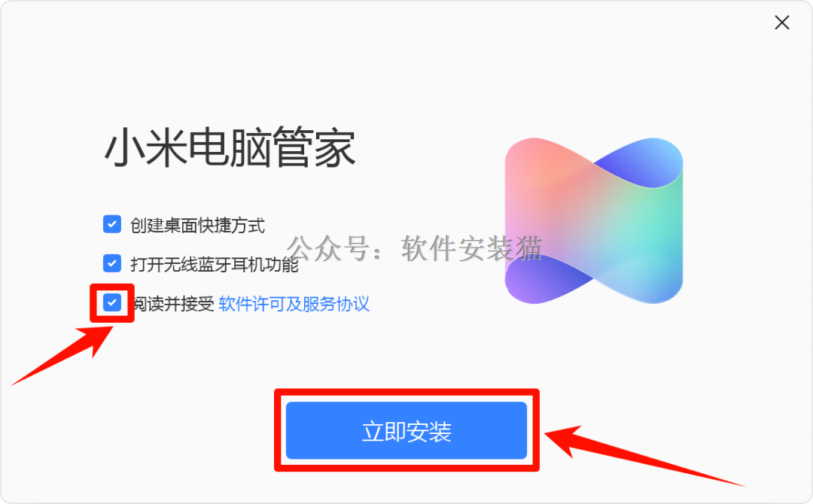Uncheck 创建桌面快捷方式 checkbox
The height and width of the screenshot is (504, 813).
click(x=112, y=224)
